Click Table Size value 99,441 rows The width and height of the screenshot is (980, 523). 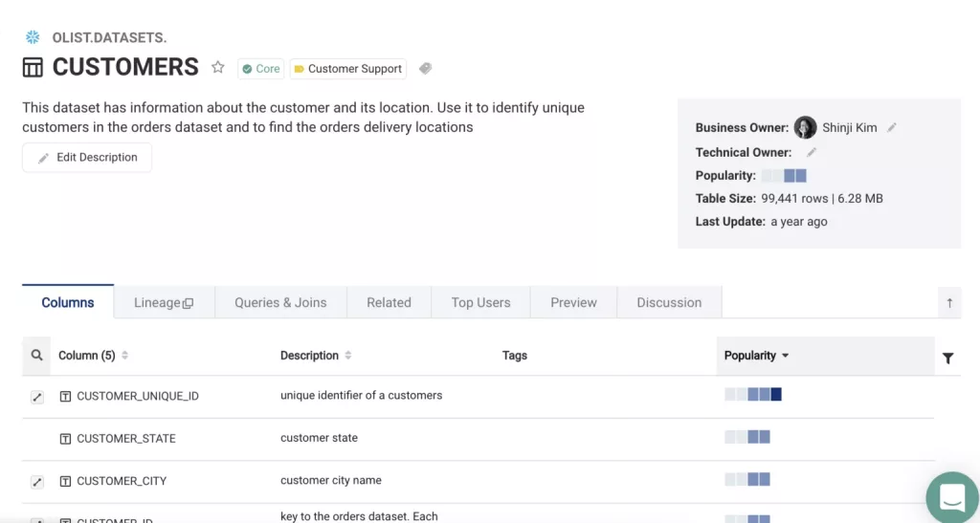pos(795,199)
